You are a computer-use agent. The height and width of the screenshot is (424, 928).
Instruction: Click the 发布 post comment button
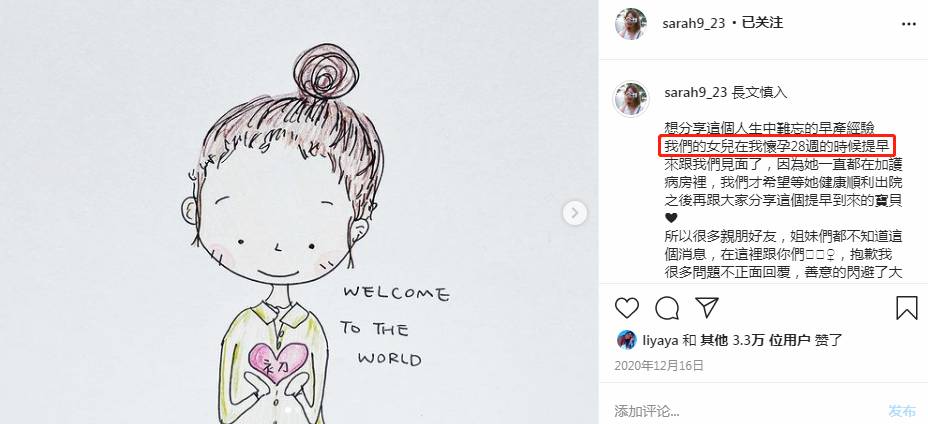point(902,411)
